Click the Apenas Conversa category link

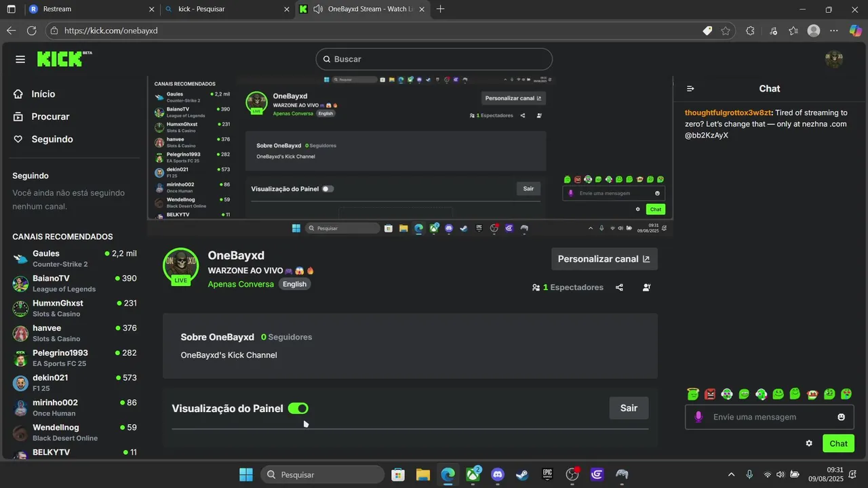point(241,284)
